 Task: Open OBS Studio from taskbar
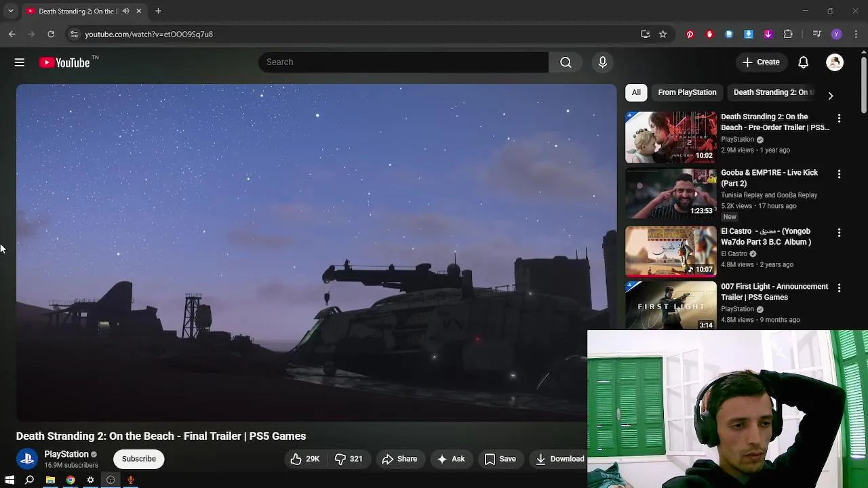(111, 480)
